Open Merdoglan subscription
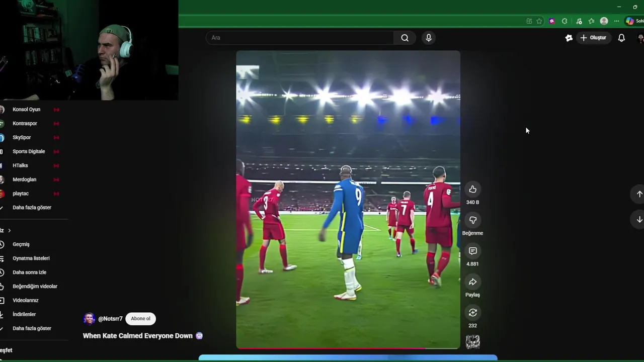Screen dimensions: 644x362 pos(24,179)
